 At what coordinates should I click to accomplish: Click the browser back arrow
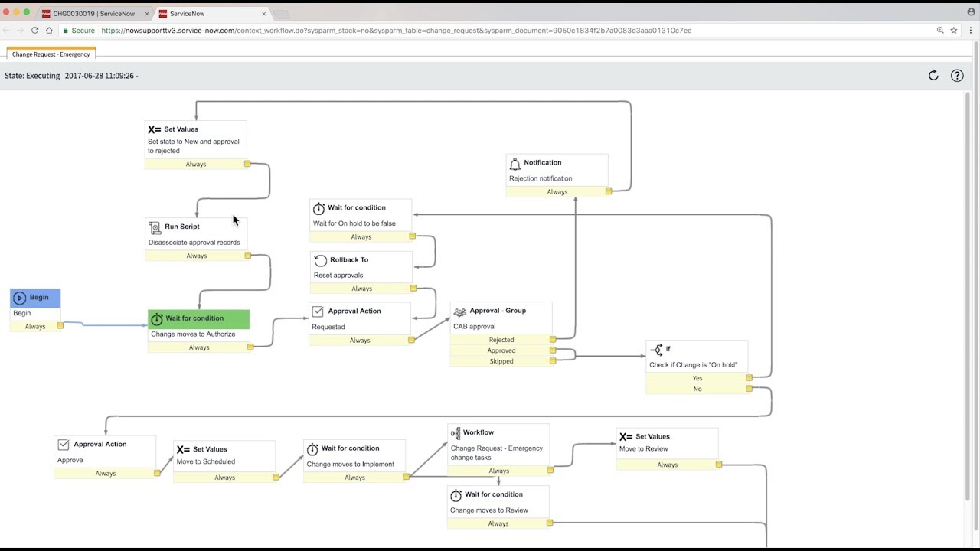click(x=6, y=31)
